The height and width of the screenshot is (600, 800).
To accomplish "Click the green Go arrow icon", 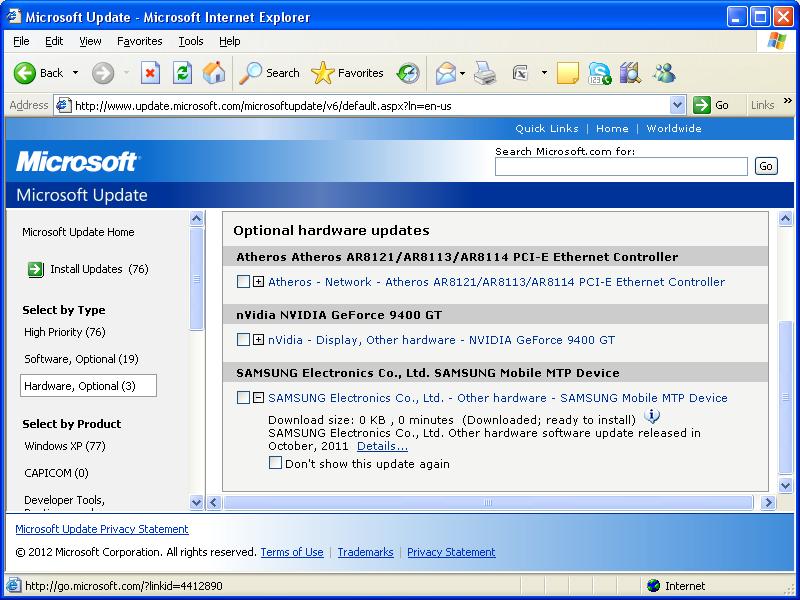I will [702, 105].
